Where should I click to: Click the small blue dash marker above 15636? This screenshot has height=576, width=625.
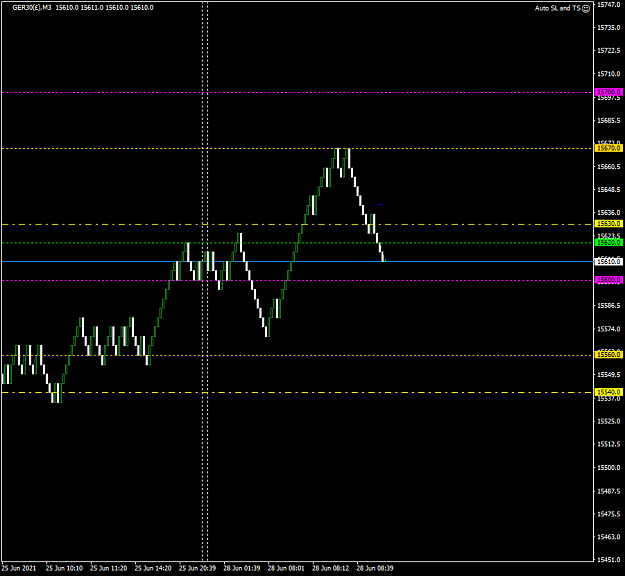coord(379,204)
